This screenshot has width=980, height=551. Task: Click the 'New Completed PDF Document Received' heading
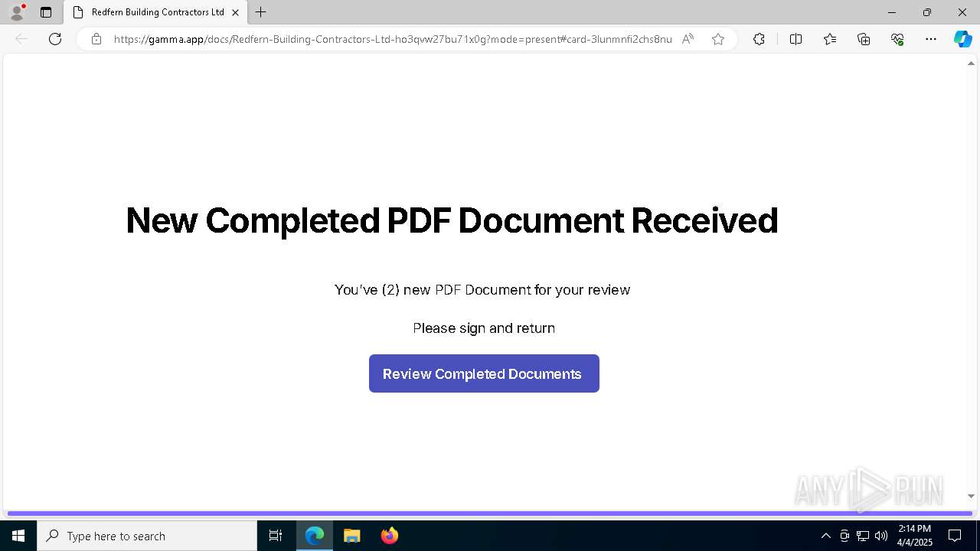(x=452, y=220)
